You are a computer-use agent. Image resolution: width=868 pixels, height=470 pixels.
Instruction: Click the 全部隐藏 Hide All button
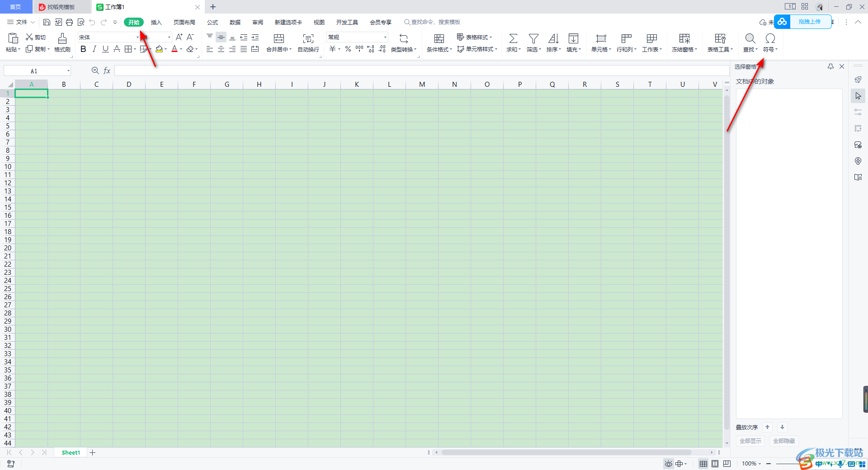coord(784,441)
